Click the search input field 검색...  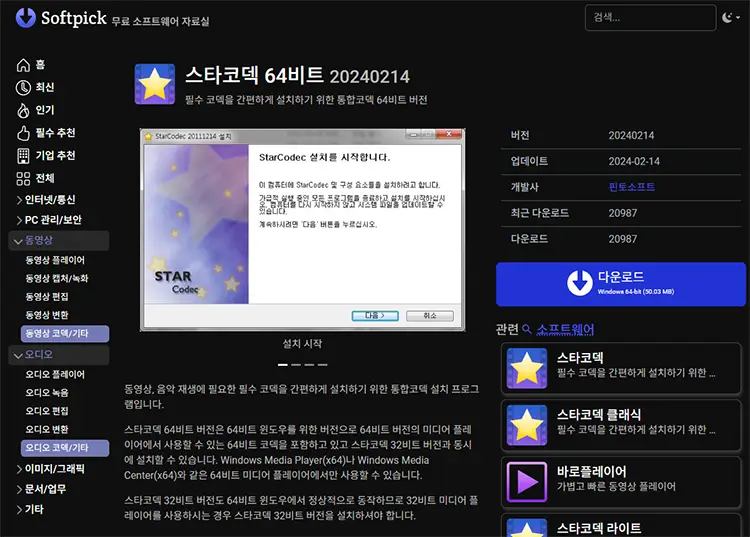point(651,18)
